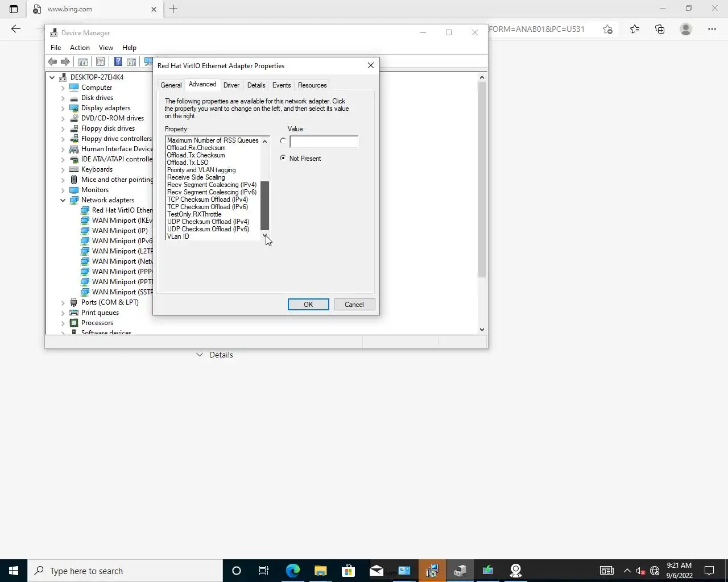Select Receive Side Scaling property

click(x=196, y=177)
